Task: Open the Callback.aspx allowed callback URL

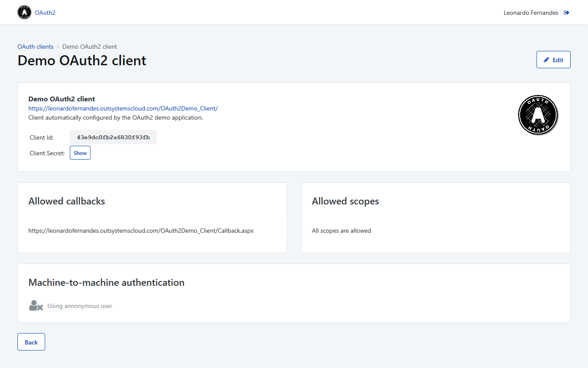Action: pyautogui.click(x=141, y=231)
